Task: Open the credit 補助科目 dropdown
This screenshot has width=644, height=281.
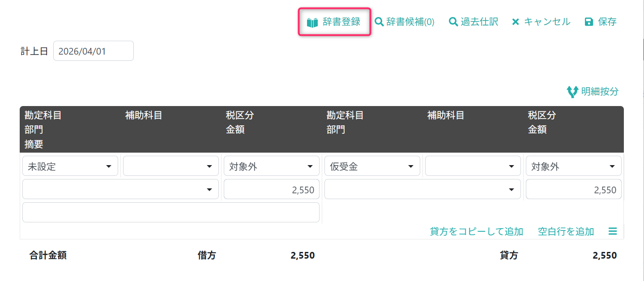Action: click(473, 166)
